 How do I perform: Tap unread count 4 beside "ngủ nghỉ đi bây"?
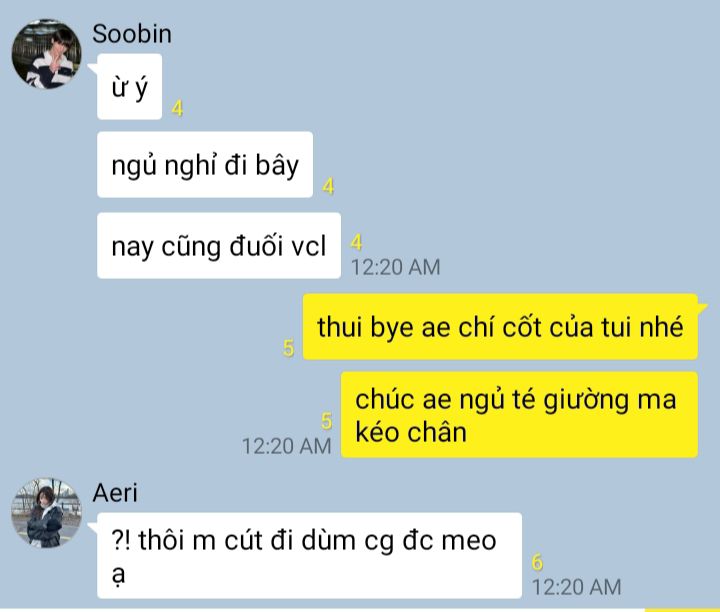click(x=328, y=187)
